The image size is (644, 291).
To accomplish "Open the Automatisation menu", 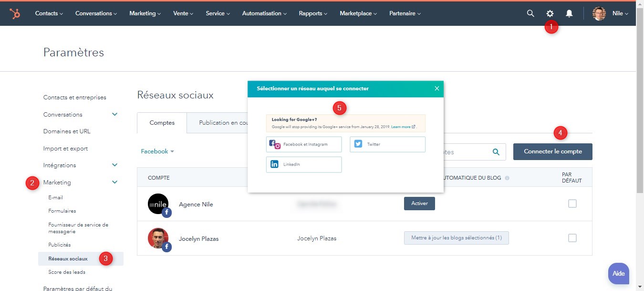I will pos(264,13).
